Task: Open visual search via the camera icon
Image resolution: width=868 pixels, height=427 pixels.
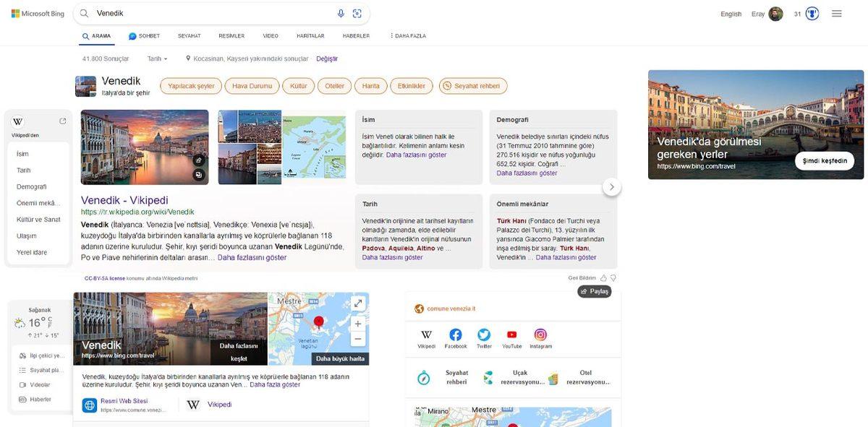Action: point(356,13)
